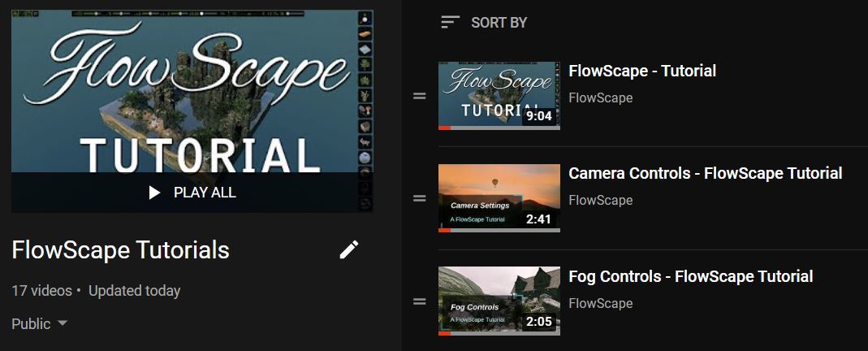Click the Play All triangle icon
This screenshot has height=351, width=868.
point(154,193)
